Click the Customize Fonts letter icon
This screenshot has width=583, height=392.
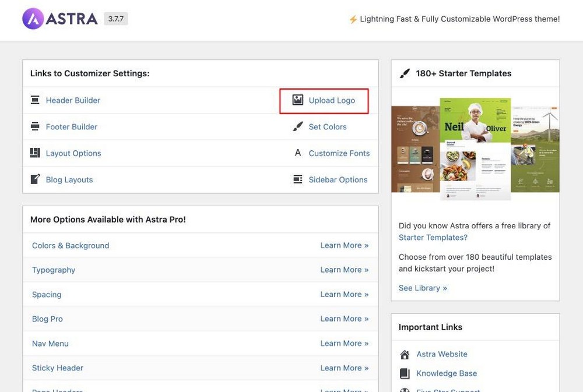pos(297,153)
